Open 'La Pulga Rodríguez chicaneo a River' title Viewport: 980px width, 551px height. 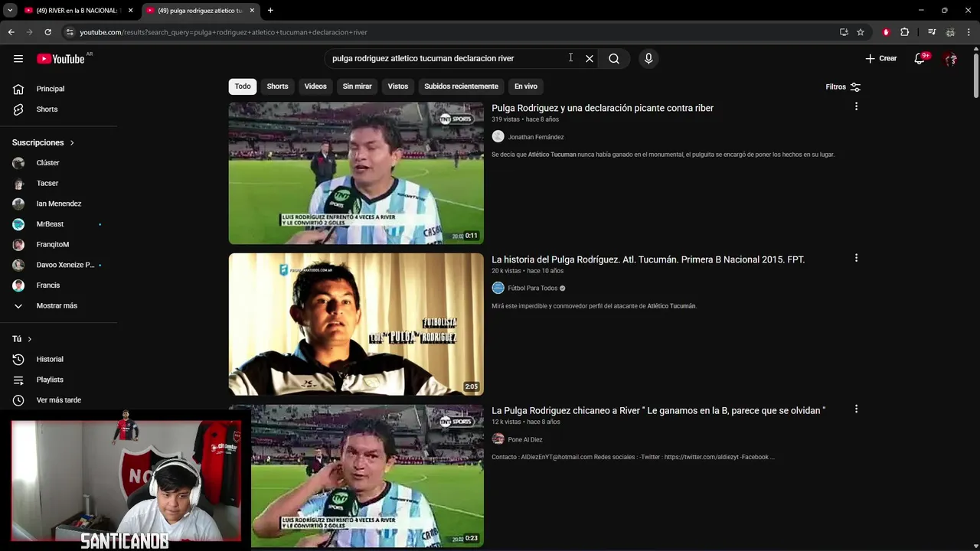[x=658, y=411]
